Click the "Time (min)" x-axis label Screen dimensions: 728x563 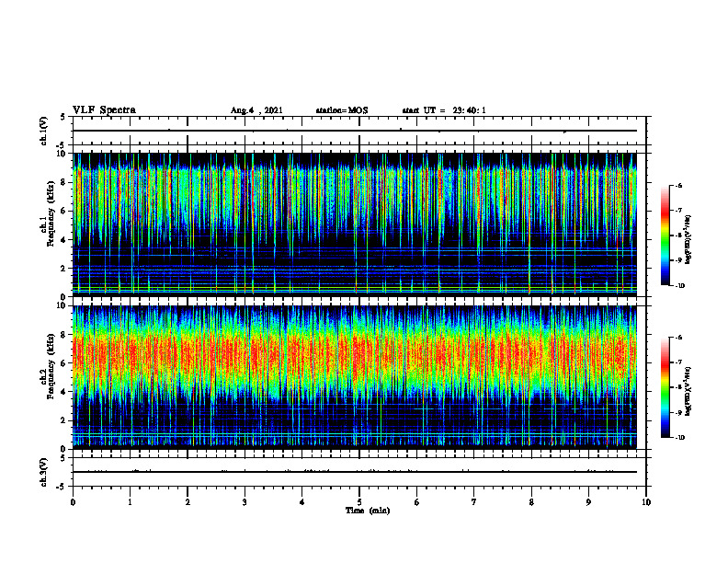pyautogui.click(x=368, y=511)
